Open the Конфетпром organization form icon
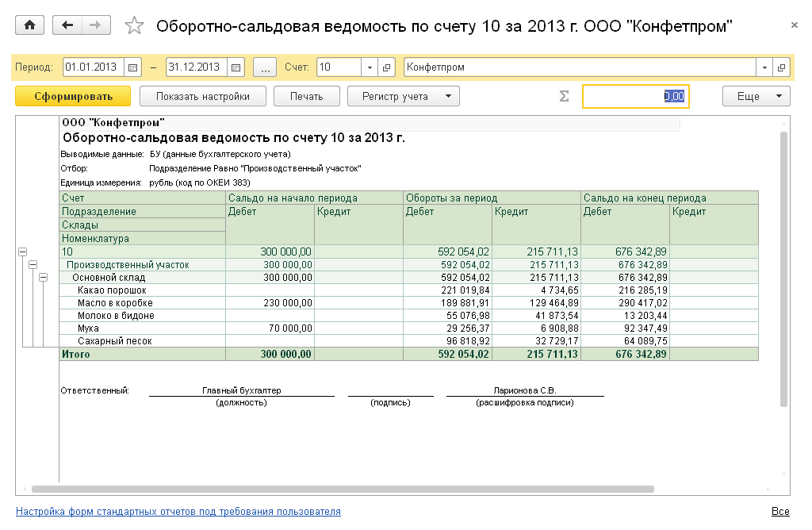The width and height of the screenshot is (812, 530). [x=781, y=67]
